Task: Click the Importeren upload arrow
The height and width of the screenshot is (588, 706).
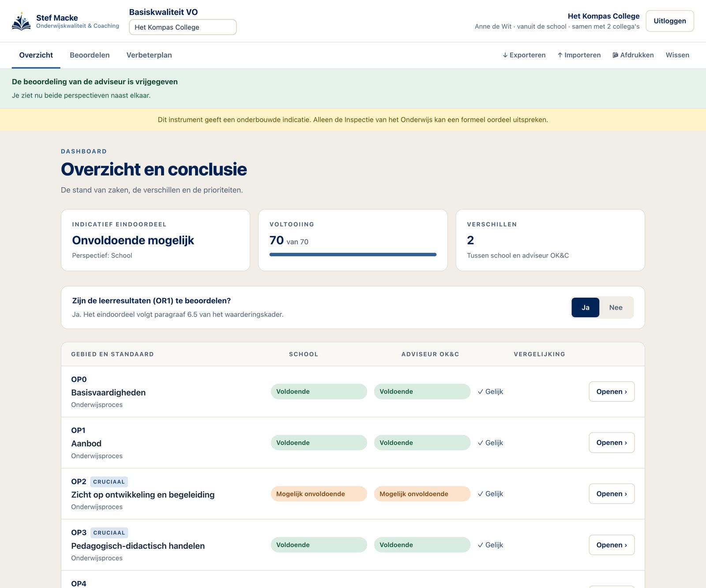Action: [x=560, y=55]
